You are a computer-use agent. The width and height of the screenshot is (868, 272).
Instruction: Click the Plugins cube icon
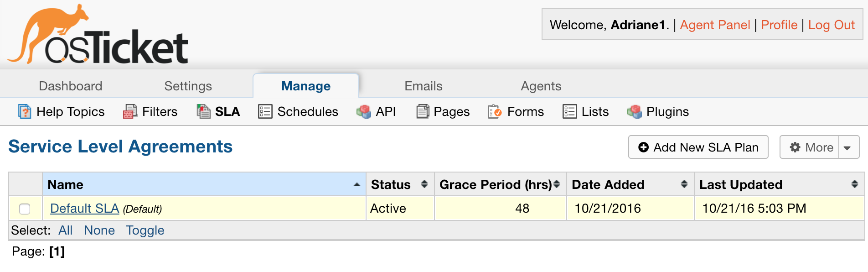point(634,111)
